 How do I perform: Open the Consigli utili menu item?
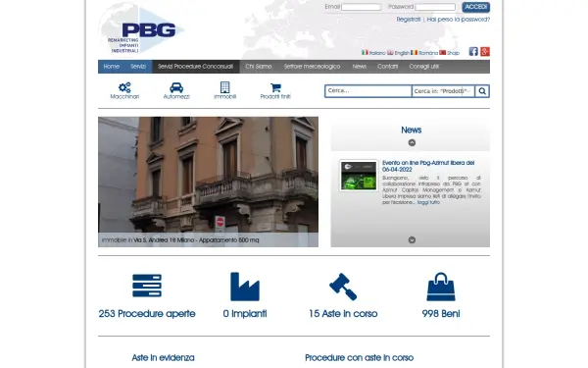(424, 67)
